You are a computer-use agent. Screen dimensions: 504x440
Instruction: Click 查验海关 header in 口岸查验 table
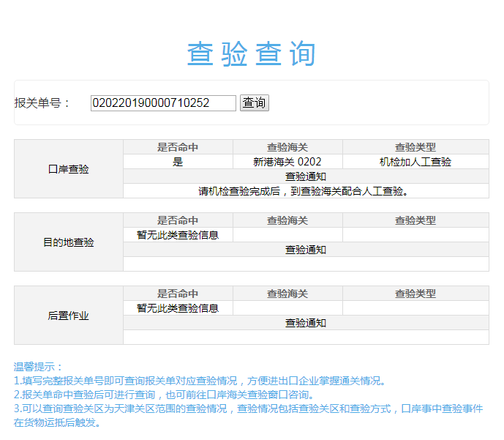coord(287,147)
